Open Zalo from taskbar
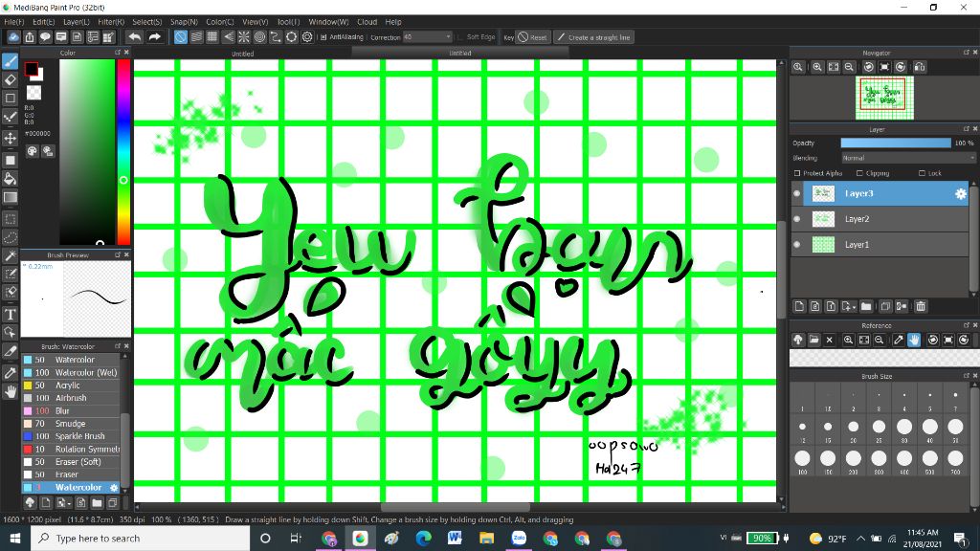 coord(518,539)
